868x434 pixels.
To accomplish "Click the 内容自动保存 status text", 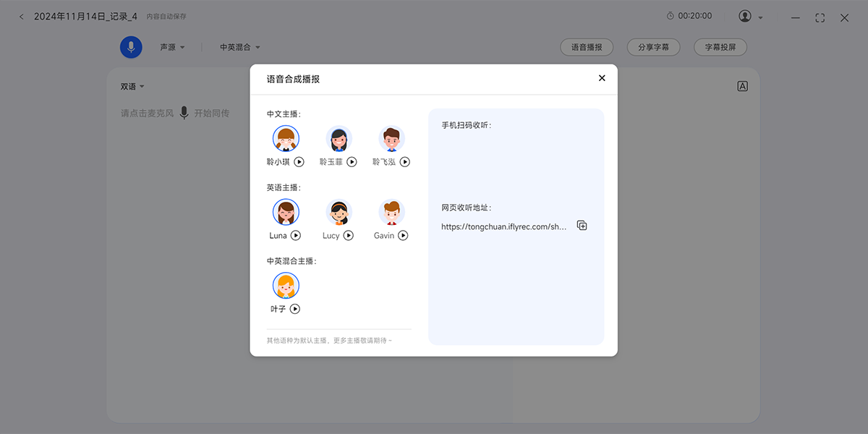I will point(166,17).
